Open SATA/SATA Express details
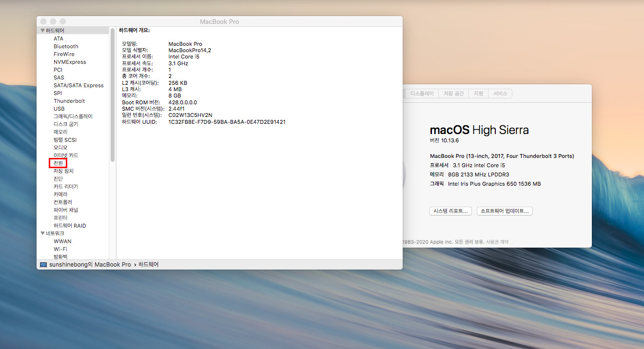644x349 pixels. click(78, 85)
